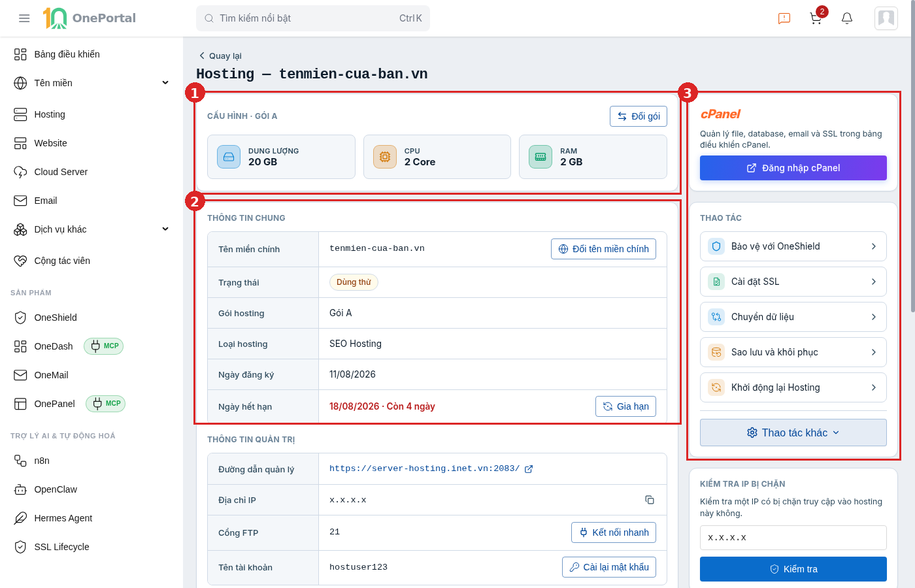Click the cPanel logo
The height and width of the screenshot is (588, 915).
720,114
